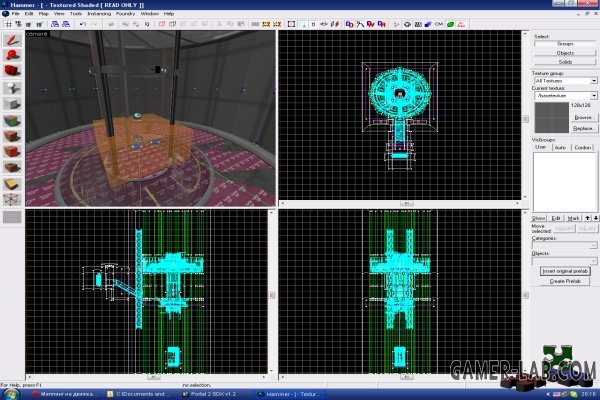The image size is (600, 400).
Task: Click the VisGroups Mark button
Action: click(573, 218)
